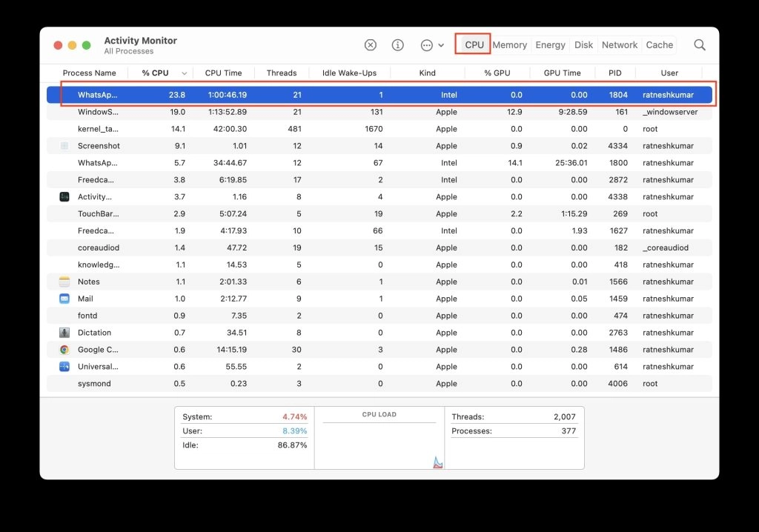Select the TouchBar process row
The height and width of the screenshot is (532, 759).
coord(379,213)
